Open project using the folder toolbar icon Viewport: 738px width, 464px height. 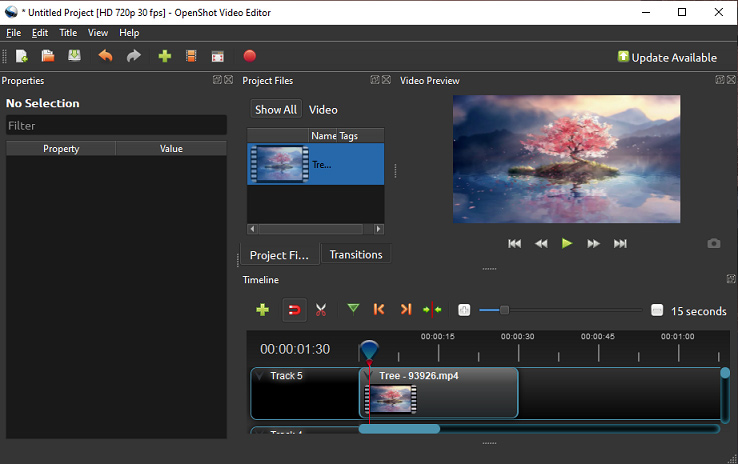48,56
